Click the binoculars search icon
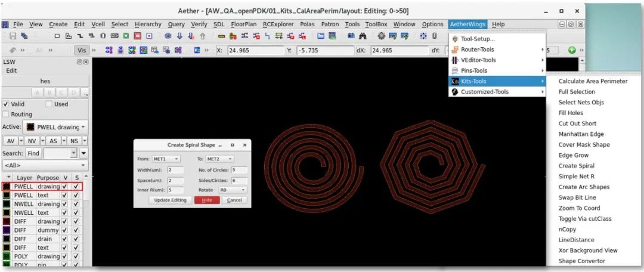The height and width of the screenshot is (272, 644). point(363,36)
